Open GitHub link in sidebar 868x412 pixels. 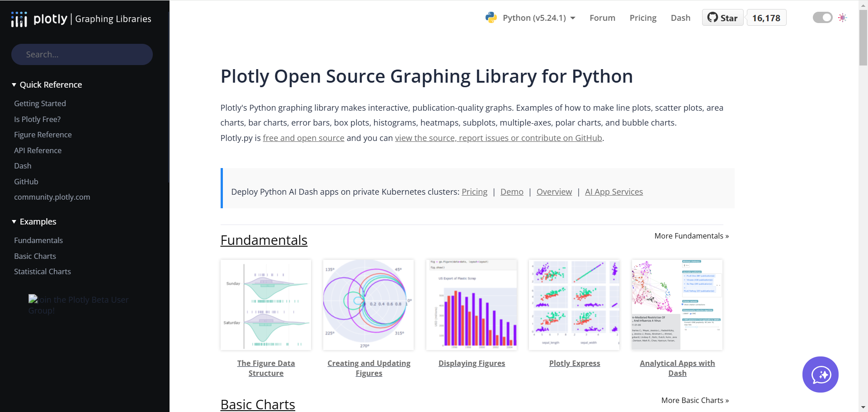click(26, 182)
